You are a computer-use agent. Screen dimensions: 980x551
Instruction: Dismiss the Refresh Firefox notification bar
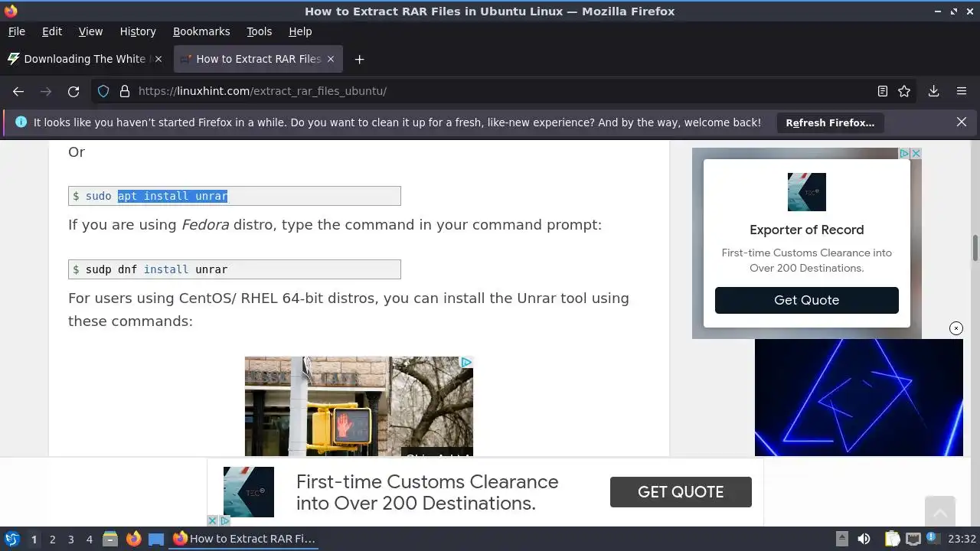pos(962,122)
